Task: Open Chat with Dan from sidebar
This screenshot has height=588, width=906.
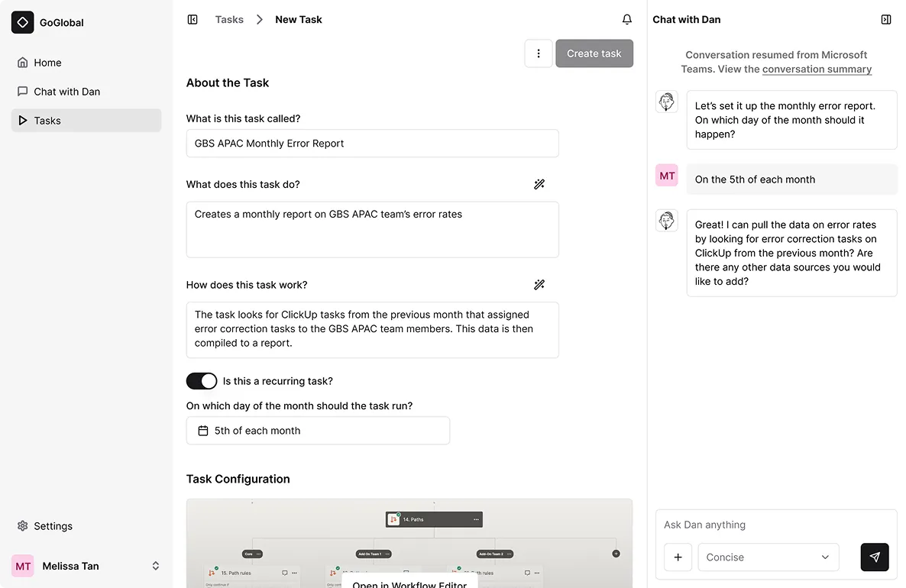Action: tap(66, 92)
